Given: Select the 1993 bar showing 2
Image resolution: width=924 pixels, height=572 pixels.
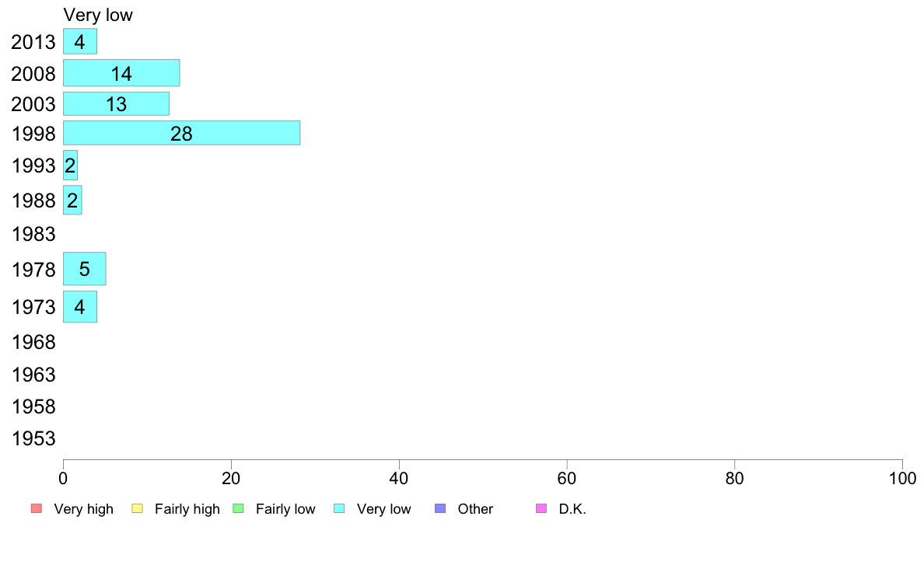Looking at the screenshot, I should point(70,166).
